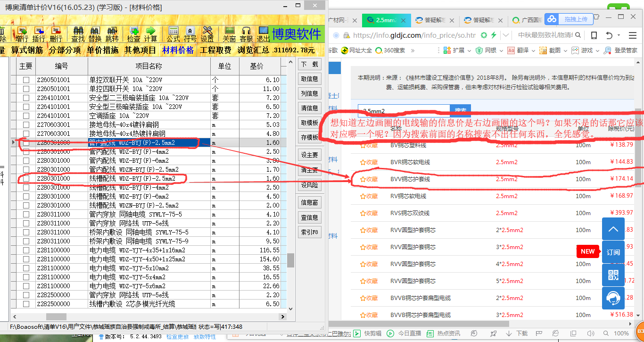Viewport: 644px width, 342px height.
Task: Check 主要 box for 单控四联开关 row
Action: pos(26,89)
